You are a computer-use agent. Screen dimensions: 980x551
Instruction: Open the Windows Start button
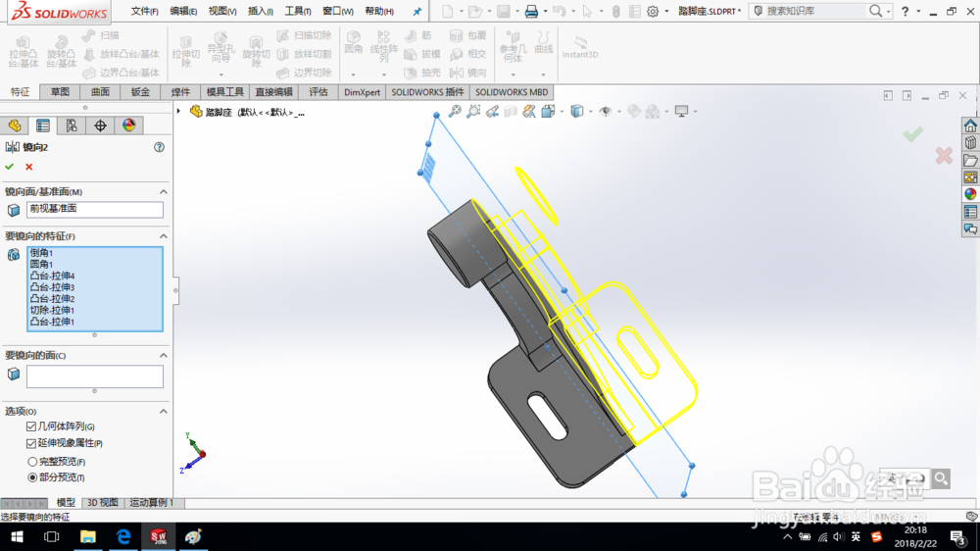[x=17, y=536]
